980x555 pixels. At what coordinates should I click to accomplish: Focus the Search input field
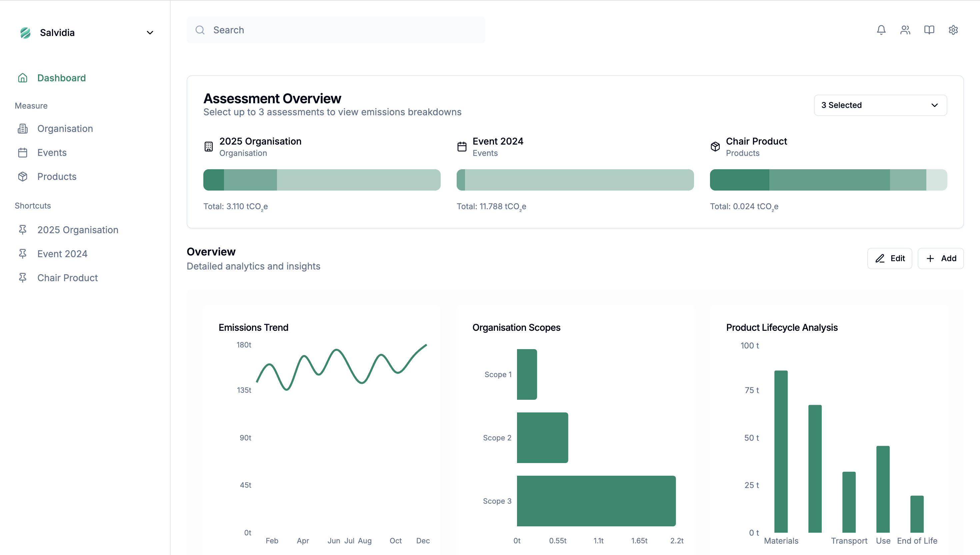336,30
